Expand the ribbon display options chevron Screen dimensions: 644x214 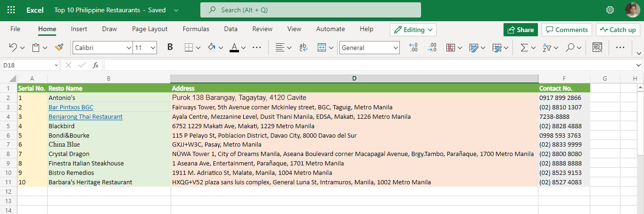(639, 53)
